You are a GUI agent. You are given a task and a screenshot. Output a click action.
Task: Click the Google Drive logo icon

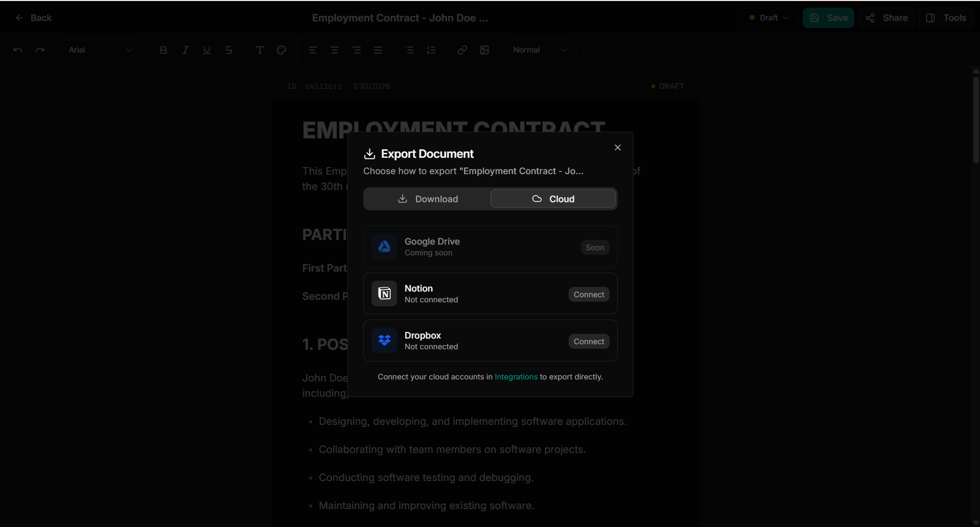tap(384, 247)
